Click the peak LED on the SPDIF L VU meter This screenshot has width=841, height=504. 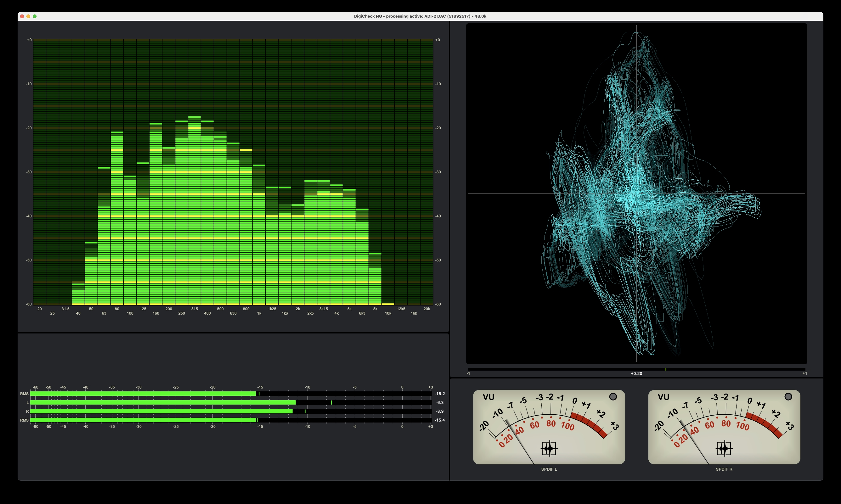click(x=613, y=396)
